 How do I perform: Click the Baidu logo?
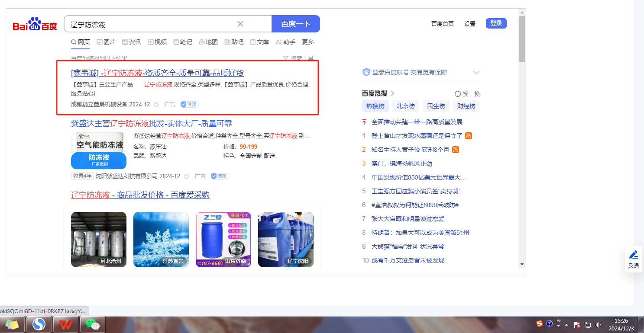pos(35,24)
